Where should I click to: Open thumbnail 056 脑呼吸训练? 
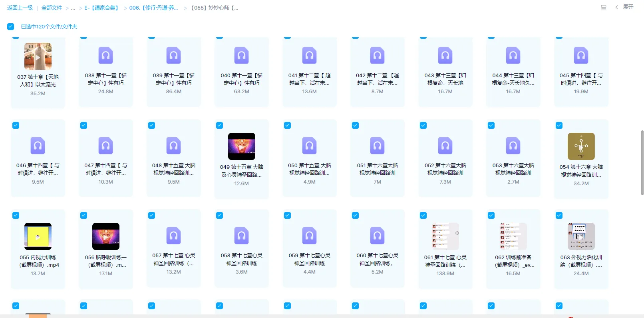[x=106, y=236]
